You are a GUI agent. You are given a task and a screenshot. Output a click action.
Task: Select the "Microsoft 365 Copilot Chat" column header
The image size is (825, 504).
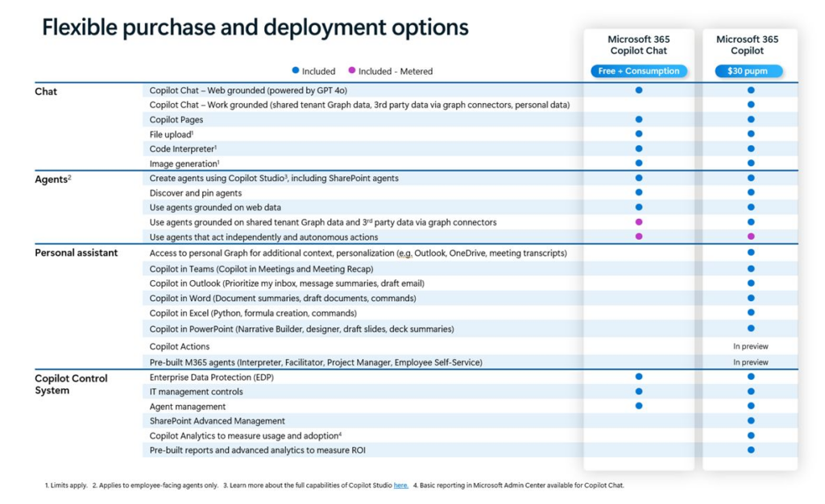[x=639, y=44]
